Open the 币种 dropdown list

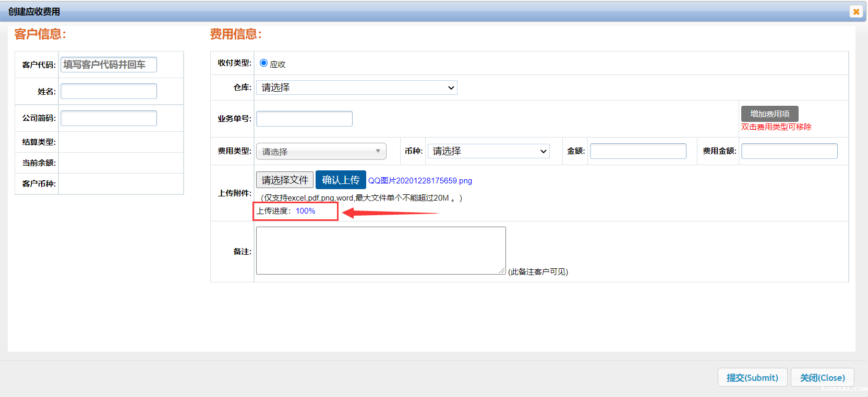[489, 151]
